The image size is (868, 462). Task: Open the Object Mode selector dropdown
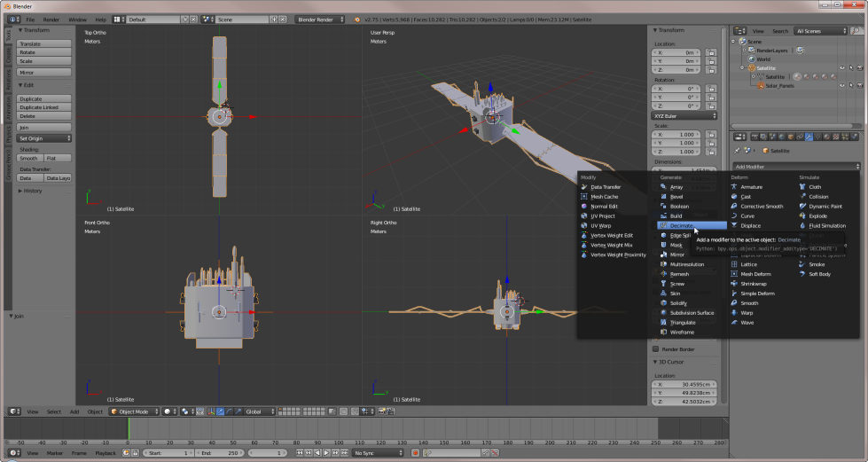pyautogui.click(x=133, y=411)
